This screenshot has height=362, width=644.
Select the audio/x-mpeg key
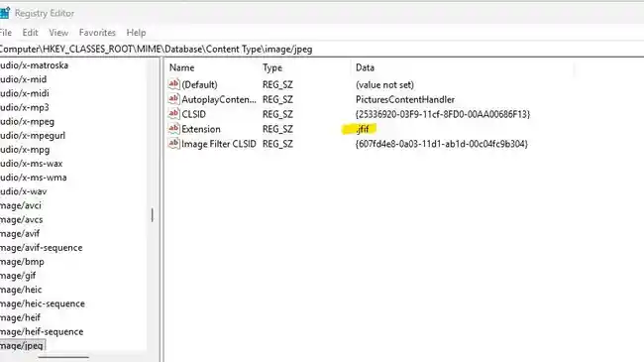pos(27,122)
